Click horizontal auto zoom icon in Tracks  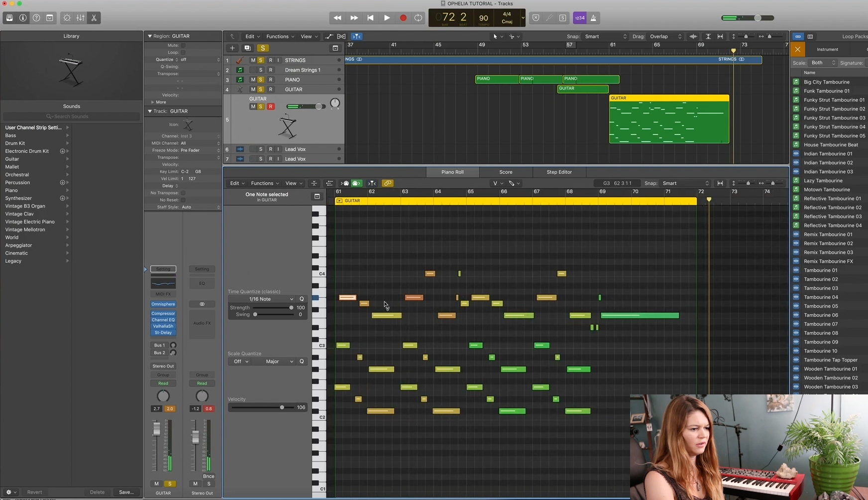[x=720, y=36]
